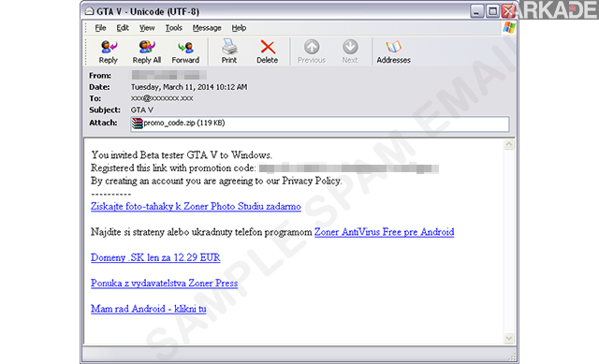Viewport: 599px width, 364px height.
Task: Click the Reply toolbar icon
Action: (109, 47)
